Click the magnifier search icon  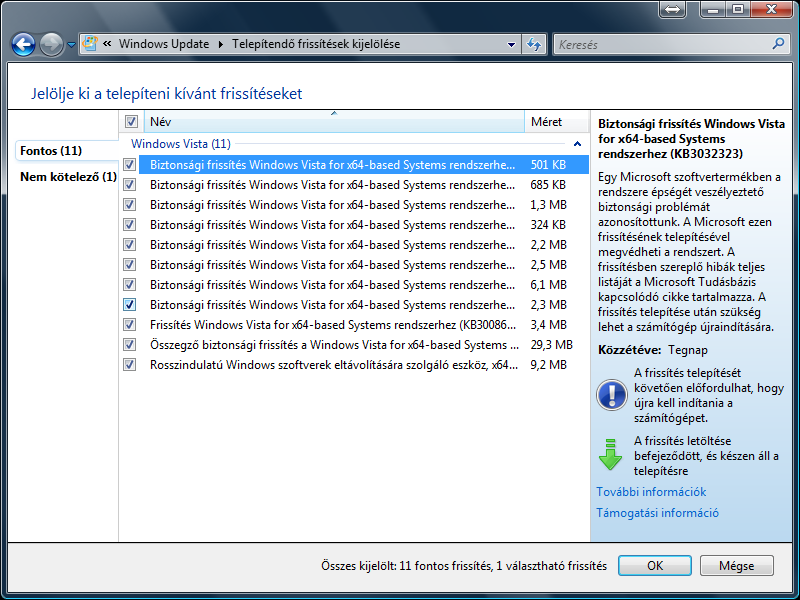779,44
